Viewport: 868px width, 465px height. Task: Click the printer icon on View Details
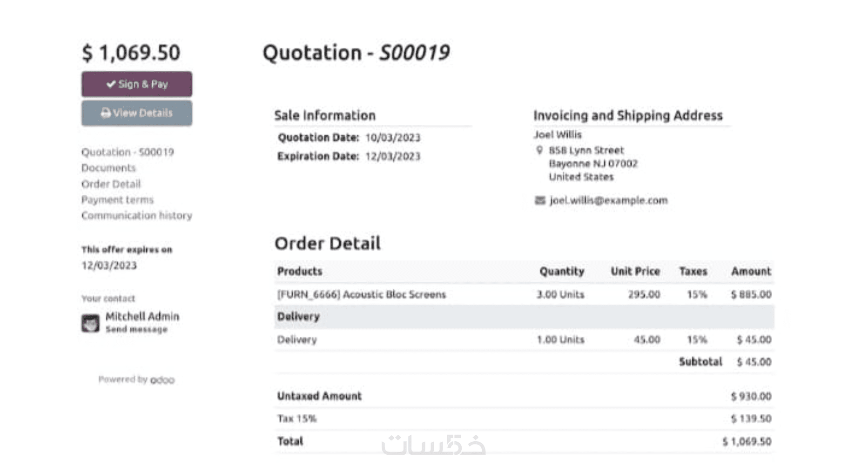[x=106, y=113]
